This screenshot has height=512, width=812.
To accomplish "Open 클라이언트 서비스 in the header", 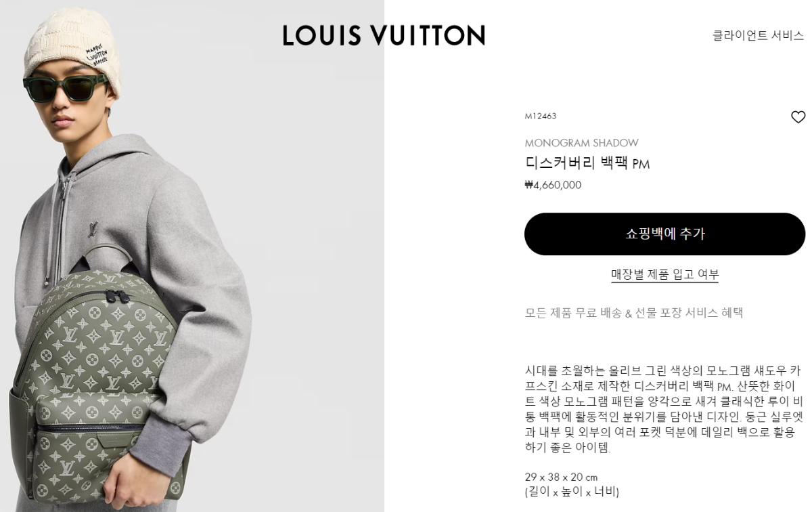I will pyautogui.click(x=758, y=35).
